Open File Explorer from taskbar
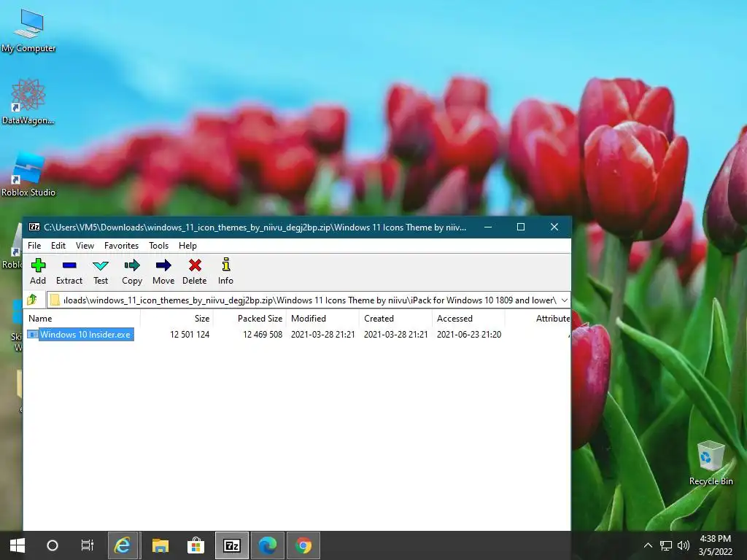The height and width of the screenshot is (560, 747). click(160, 545)
